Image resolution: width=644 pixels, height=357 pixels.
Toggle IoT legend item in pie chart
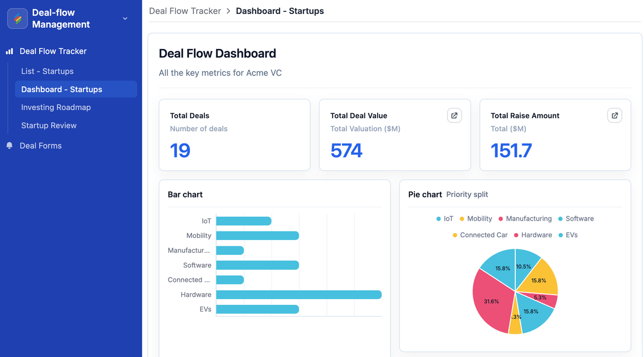coord(445,219)
